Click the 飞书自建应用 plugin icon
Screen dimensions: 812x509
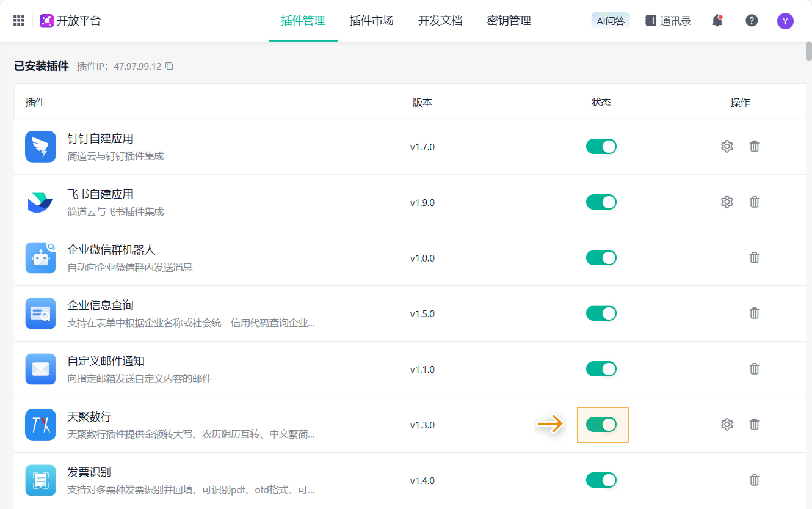(x=40, y=202)
